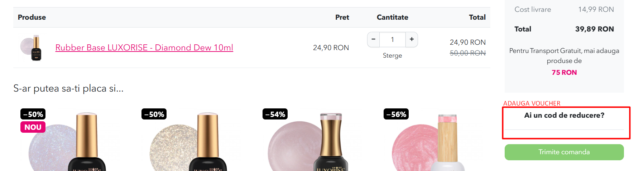Click -50% badge on gold glitter product
The image size is (644, 171).
(154, 114)
